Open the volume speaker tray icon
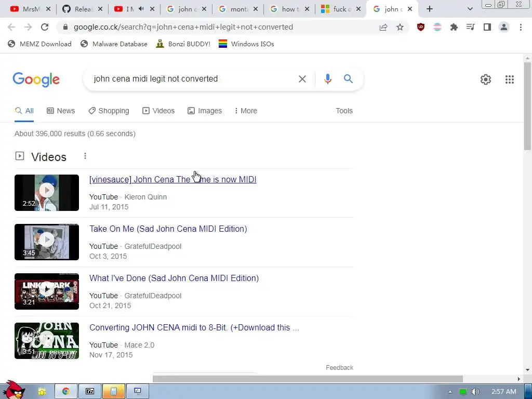The width and height of the screenshot is (532, 399). click(x=475, y=392)
